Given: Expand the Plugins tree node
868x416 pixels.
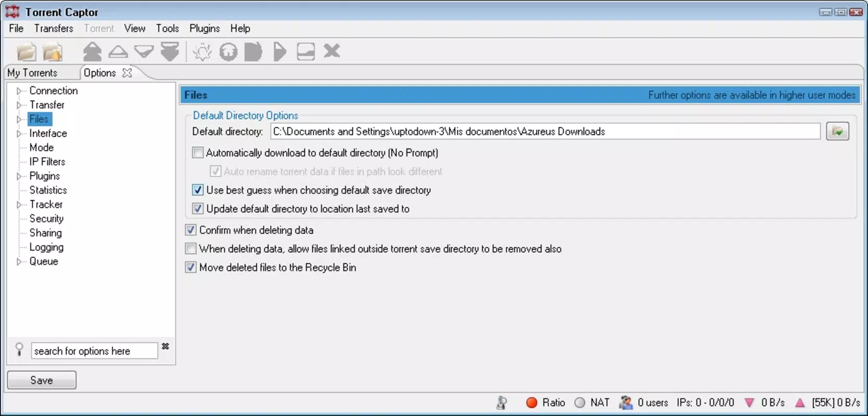Looking at the screenshot, I should (x=19, y=176).
